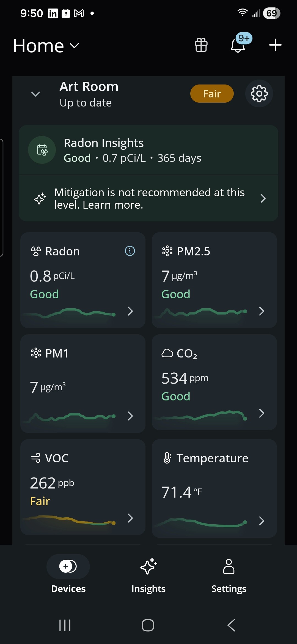297x644 pixels.
Task: Tap the CO₂ cloud icon
Action: pos(167,353)
